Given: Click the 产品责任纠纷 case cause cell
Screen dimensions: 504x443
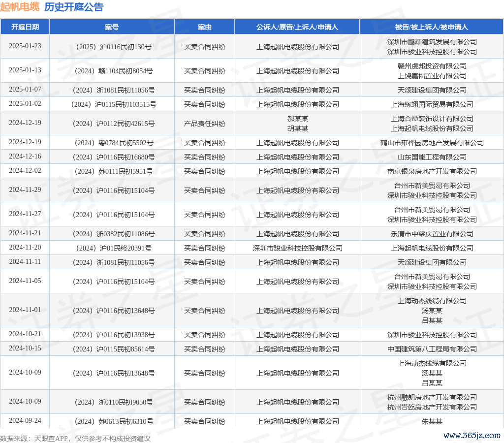Looking at the screenshot, I should (x=204, y=124).
